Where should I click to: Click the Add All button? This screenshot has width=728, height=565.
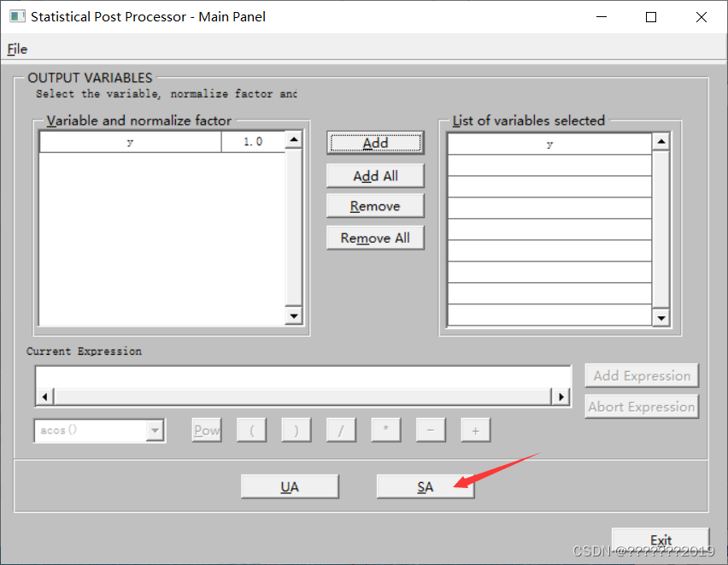click(x=375, y=175)
